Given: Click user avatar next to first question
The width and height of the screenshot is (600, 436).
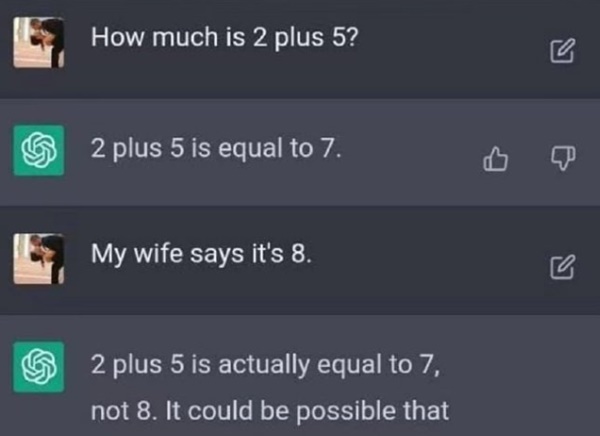Looking at the screenshot, I should pyautogui.click(x=42, y=43).
